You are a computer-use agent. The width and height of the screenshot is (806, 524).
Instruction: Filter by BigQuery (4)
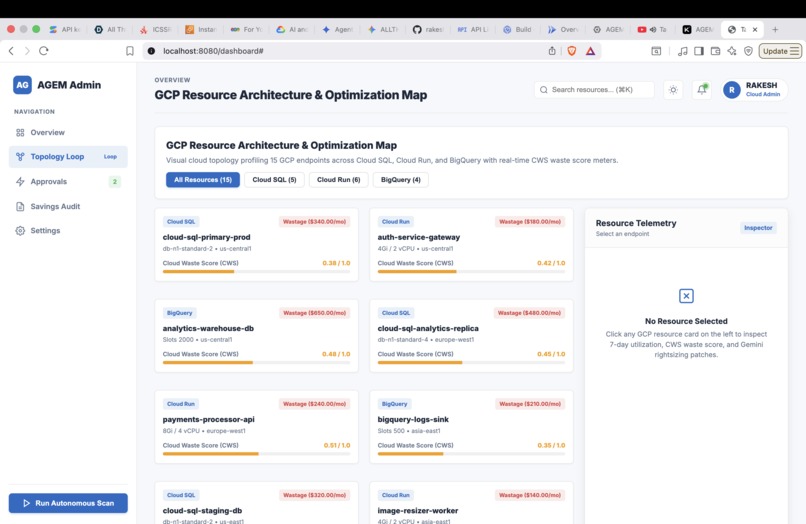point(400,179)
